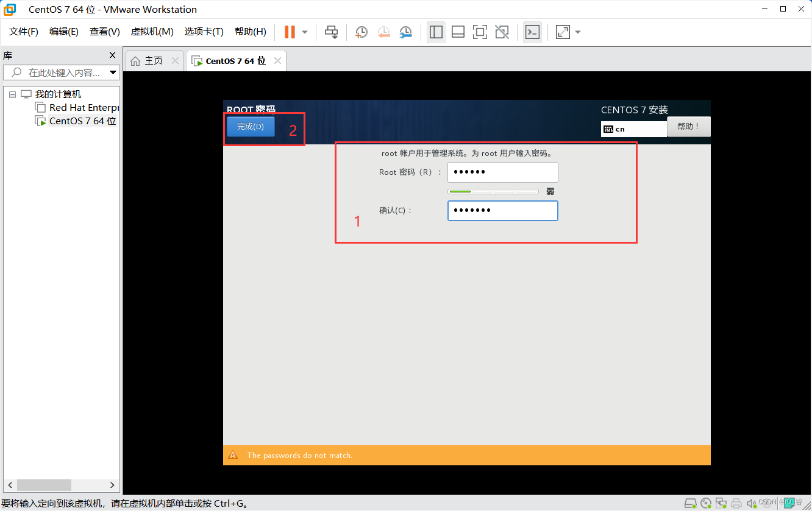Click the passwords do not match warning
Image resolution: width=812 pixels, height=511 pixels.
point(300,456)
